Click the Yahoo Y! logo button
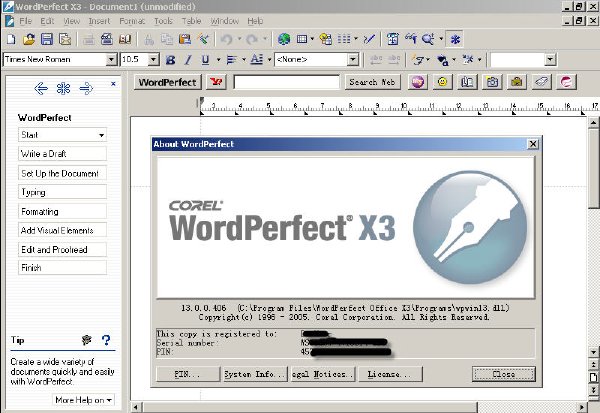The width and height of the screenshot is (600, 413). point(216,82)
